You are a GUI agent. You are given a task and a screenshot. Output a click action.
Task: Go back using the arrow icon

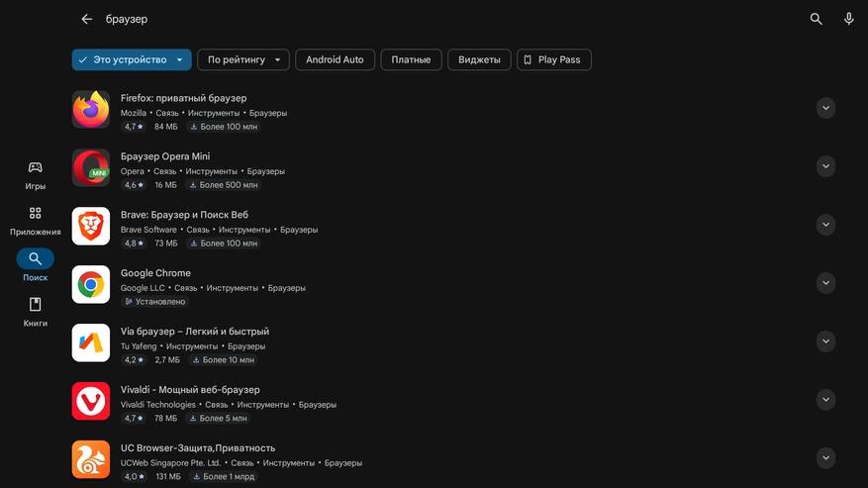point(87,19)
